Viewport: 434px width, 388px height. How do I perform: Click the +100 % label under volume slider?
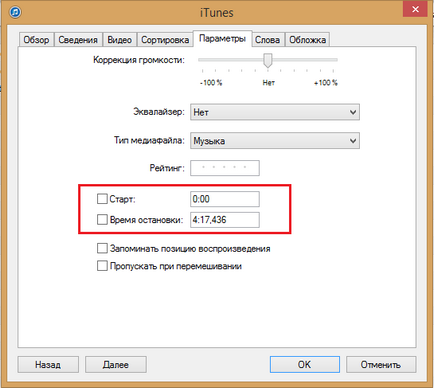click(x=326, y=83)
